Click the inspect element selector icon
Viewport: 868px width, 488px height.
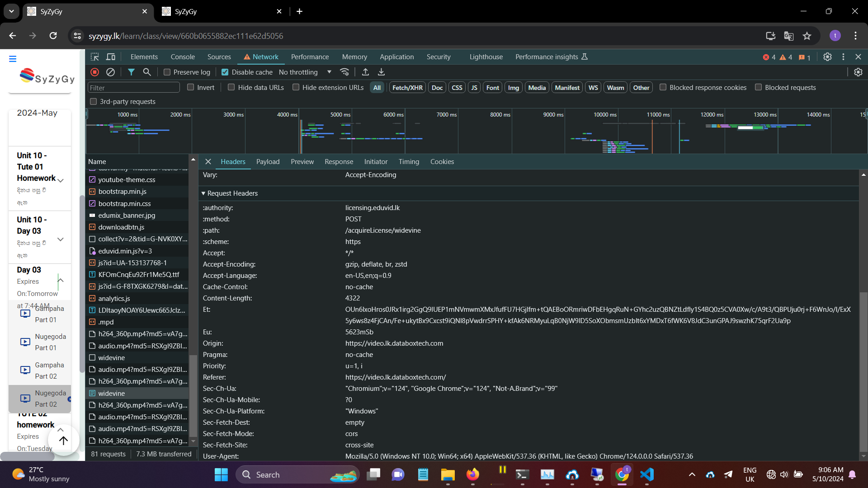[x=94, y=57]
